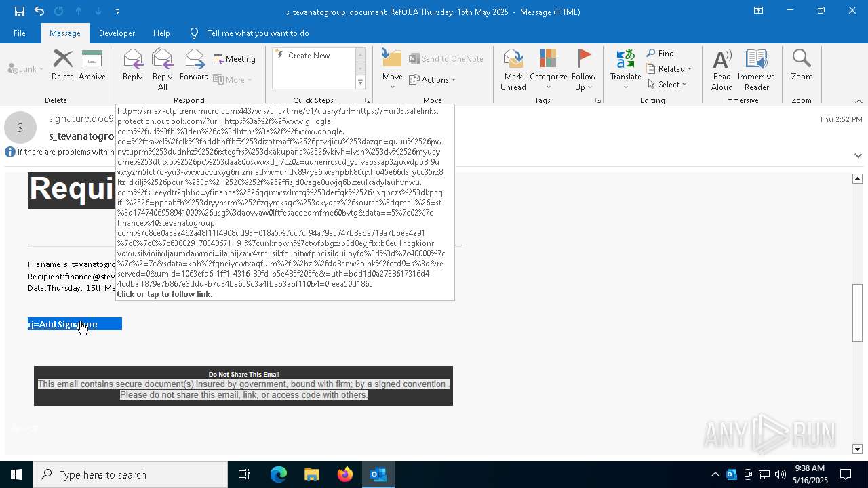Open the Select dropdown

[667, 85]
